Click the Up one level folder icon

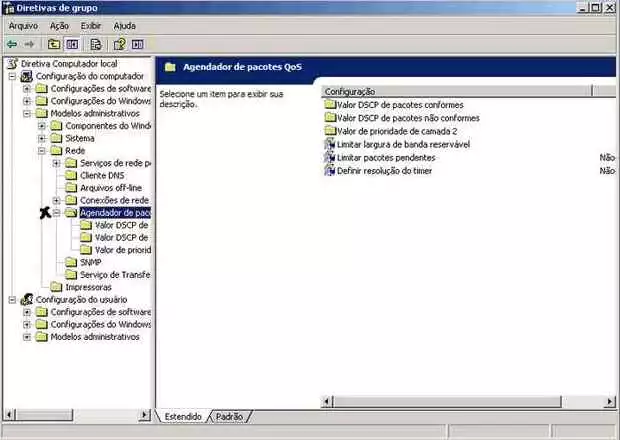(x=54, y=44)
